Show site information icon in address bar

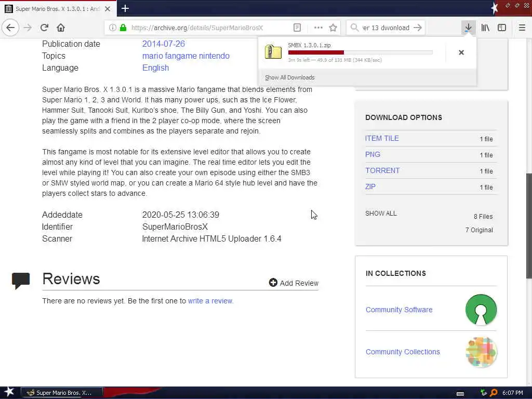click(112, 28)
